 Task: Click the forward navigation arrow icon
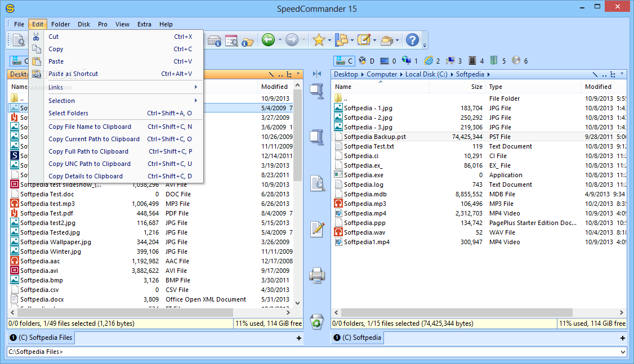click(x=292, y=39)
